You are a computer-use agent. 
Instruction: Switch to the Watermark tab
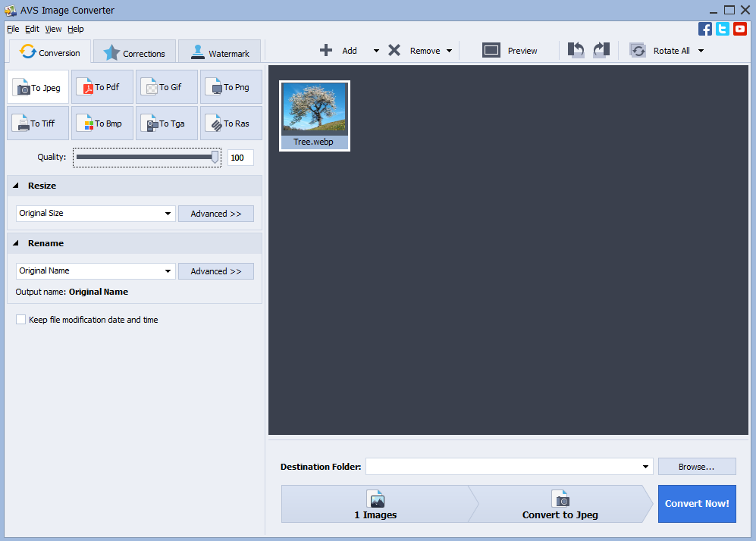220,52
